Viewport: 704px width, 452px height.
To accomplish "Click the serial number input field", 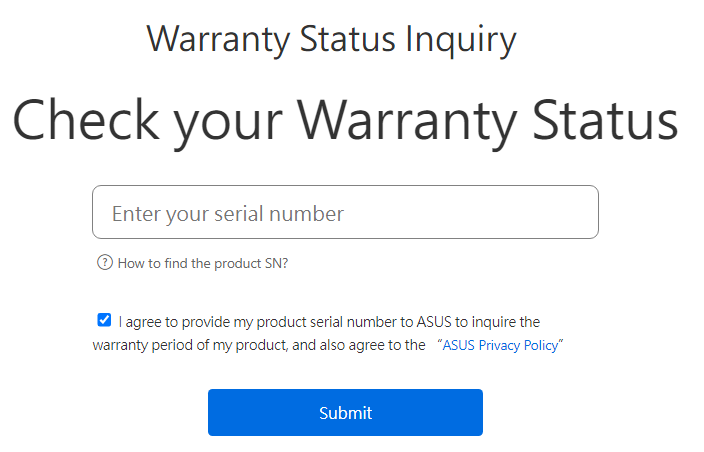I will (345, 212).
